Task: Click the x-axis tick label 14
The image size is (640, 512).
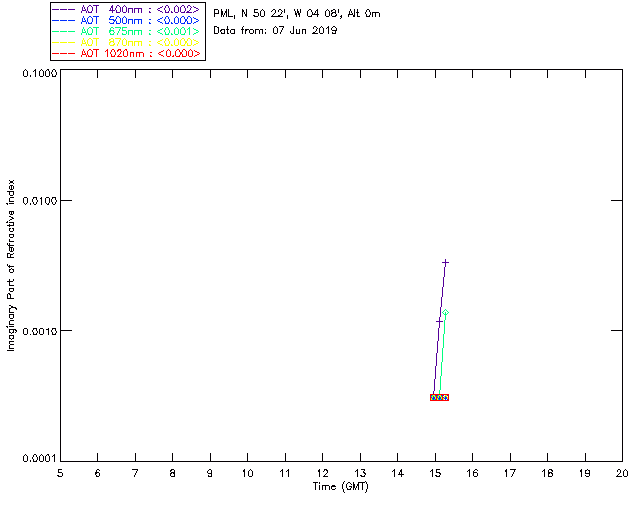Action: click(x=398, y=473)
